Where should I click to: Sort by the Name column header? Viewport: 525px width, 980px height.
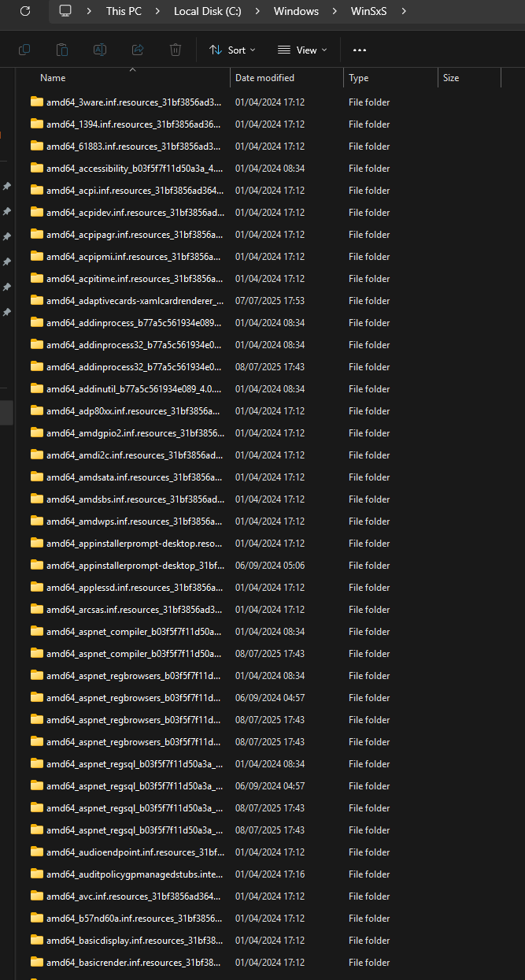pos(53,78)
